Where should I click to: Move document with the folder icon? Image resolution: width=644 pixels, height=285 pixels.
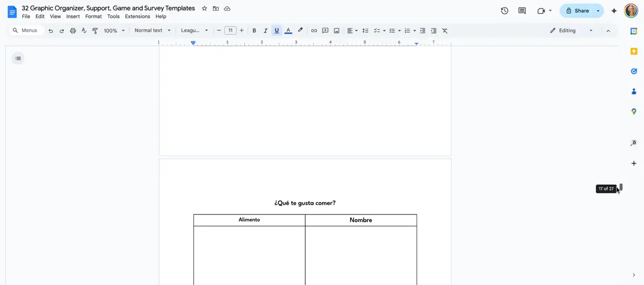tap(216, 9)
